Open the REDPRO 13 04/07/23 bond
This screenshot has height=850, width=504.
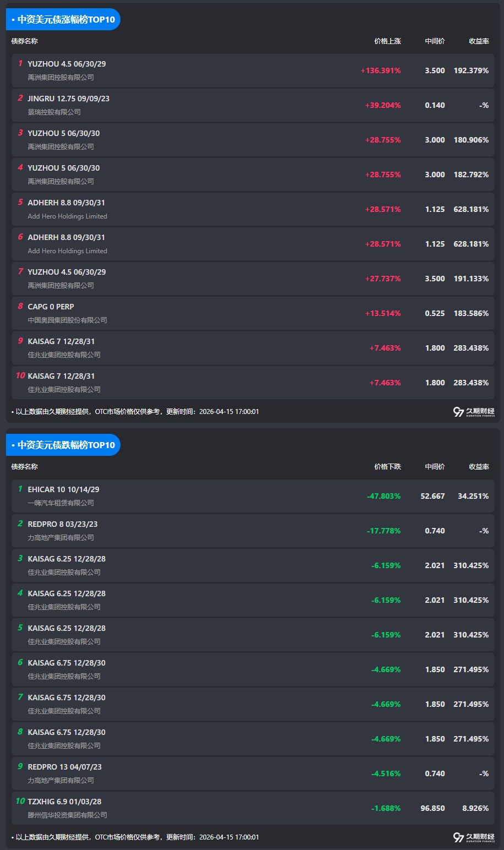click(64, 767)
